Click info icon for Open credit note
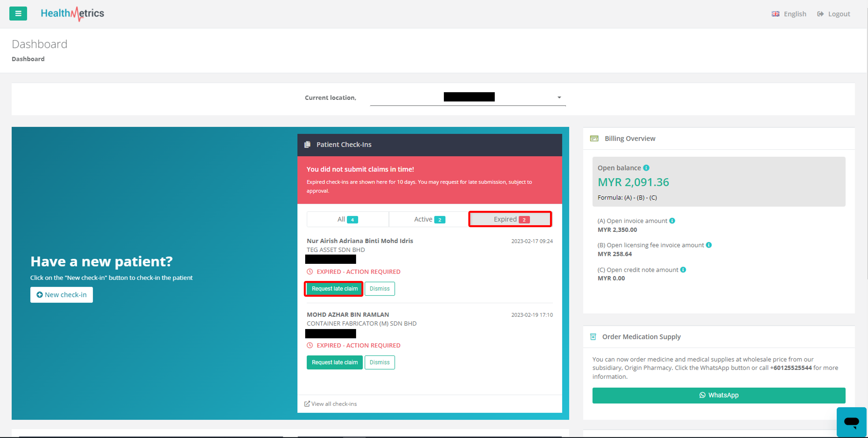Viewport: 868px width, 438px height. click(x=683, y=270)
